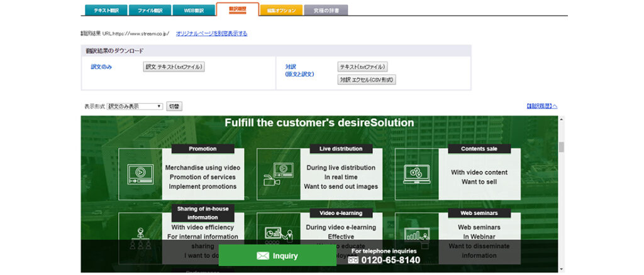Image resolution: width=644 pixels, height=275 pixels.
Task: Select the WEB翻訳 tab
Action: (194, 10)
